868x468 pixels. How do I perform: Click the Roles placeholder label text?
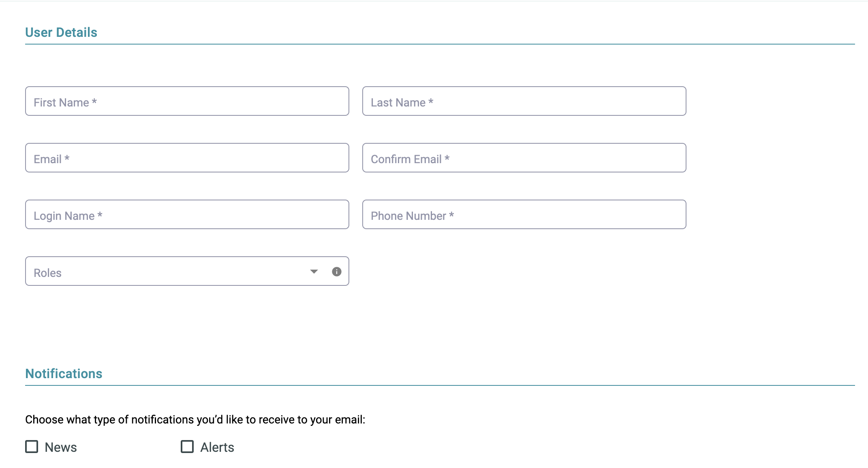tap(47, 273)
